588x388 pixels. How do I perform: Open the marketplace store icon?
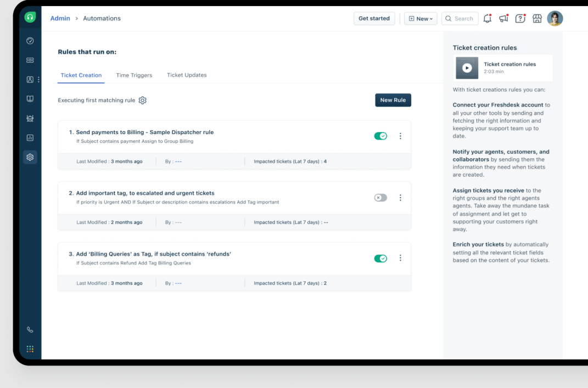tap(537, 18)
